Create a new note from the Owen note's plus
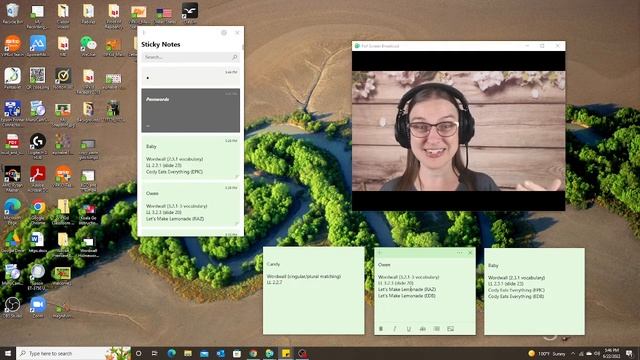This screenshot has height=360, width=640. pyautogui.click(x=380, y=253)
